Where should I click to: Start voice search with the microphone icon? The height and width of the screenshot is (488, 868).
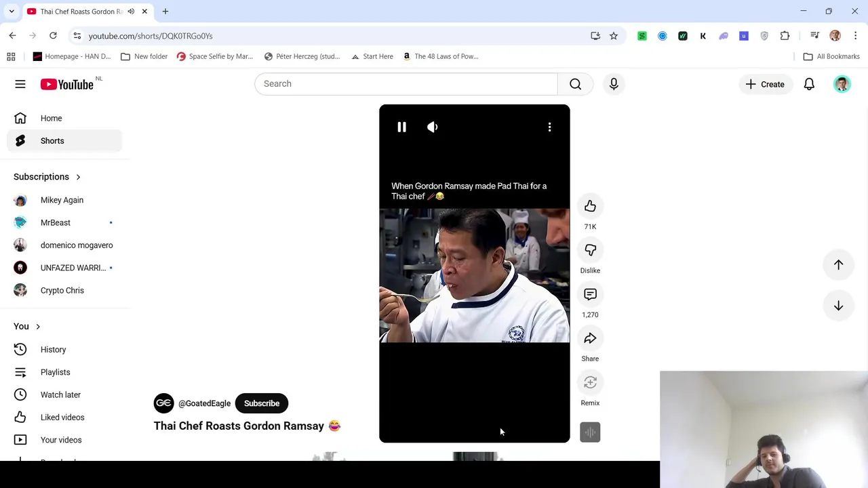614,83
